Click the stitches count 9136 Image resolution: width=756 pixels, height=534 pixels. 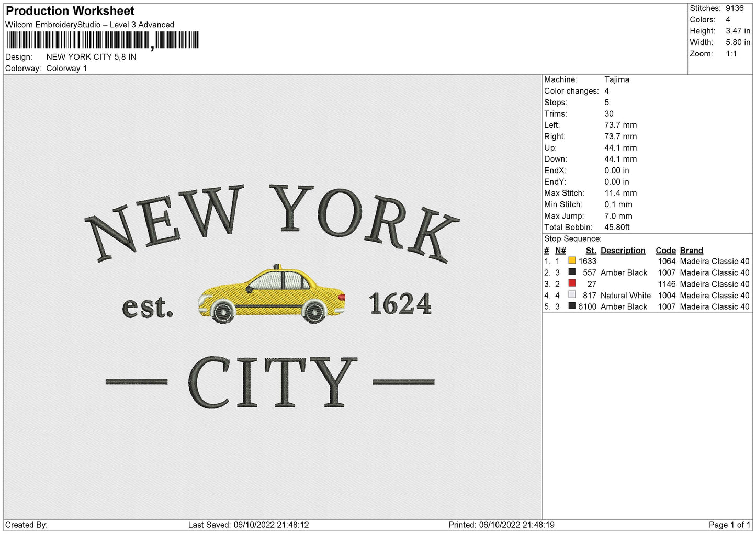click(x=735, y=8)
